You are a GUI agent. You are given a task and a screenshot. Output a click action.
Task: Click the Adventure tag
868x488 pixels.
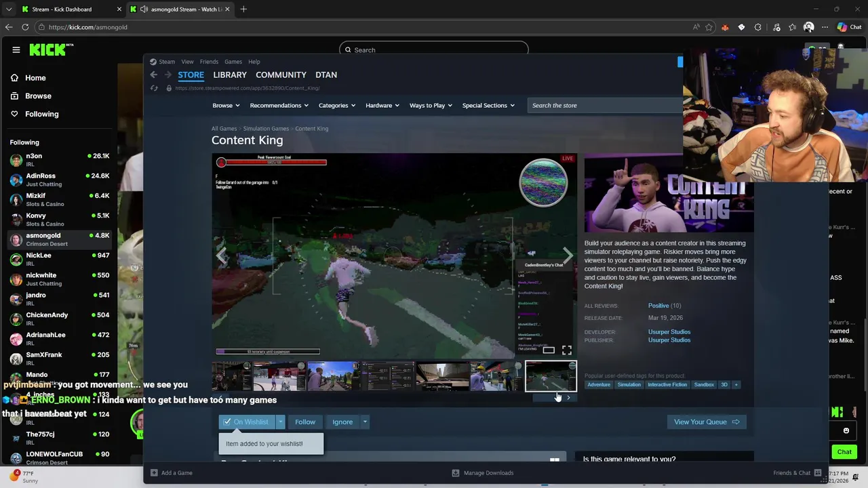pos(599,384)
